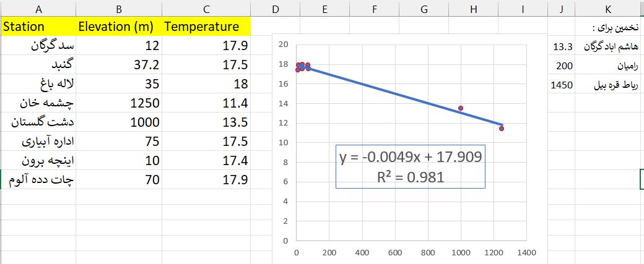Click the temperature cell showing 11.4
The height and width of the screenshot is (264, 644).
[207, 103]
